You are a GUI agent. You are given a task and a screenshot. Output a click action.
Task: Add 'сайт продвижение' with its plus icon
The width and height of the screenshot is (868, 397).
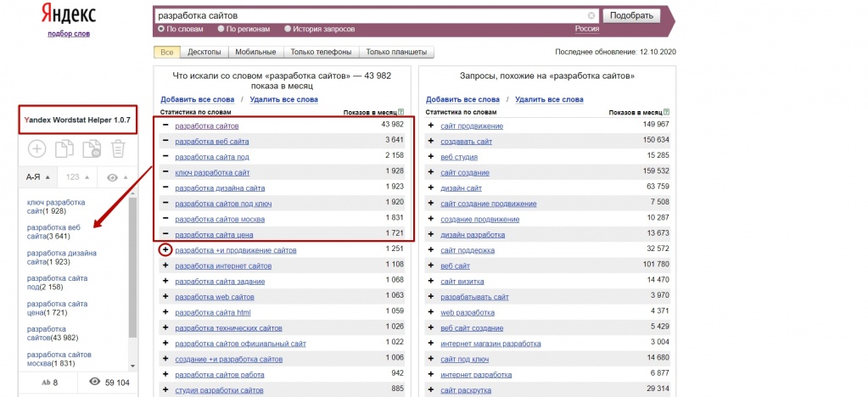431,126
